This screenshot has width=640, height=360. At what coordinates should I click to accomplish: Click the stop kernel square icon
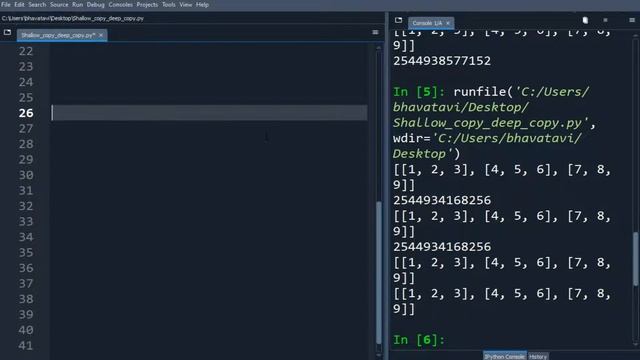605,20
